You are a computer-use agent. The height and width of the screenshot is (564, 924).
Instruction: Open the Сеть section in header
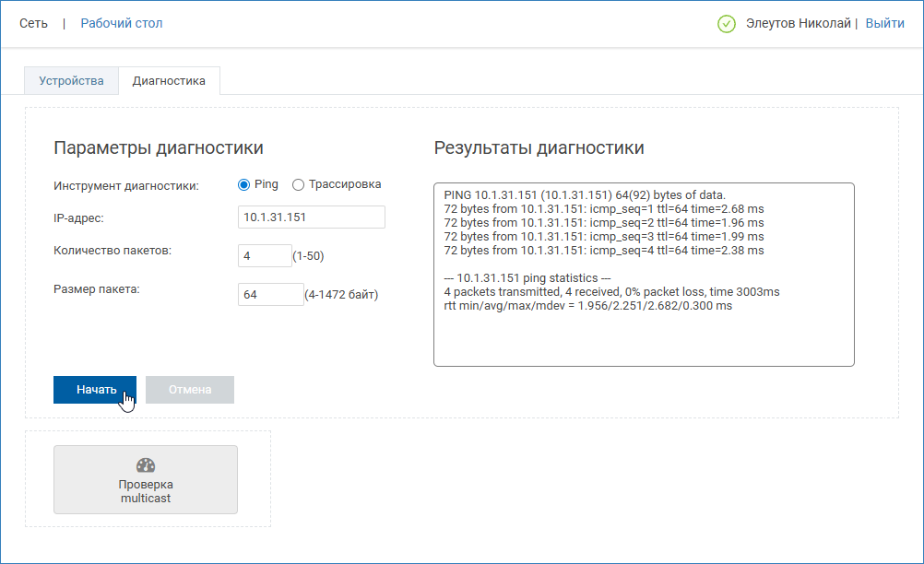click(x=33, y=23)
